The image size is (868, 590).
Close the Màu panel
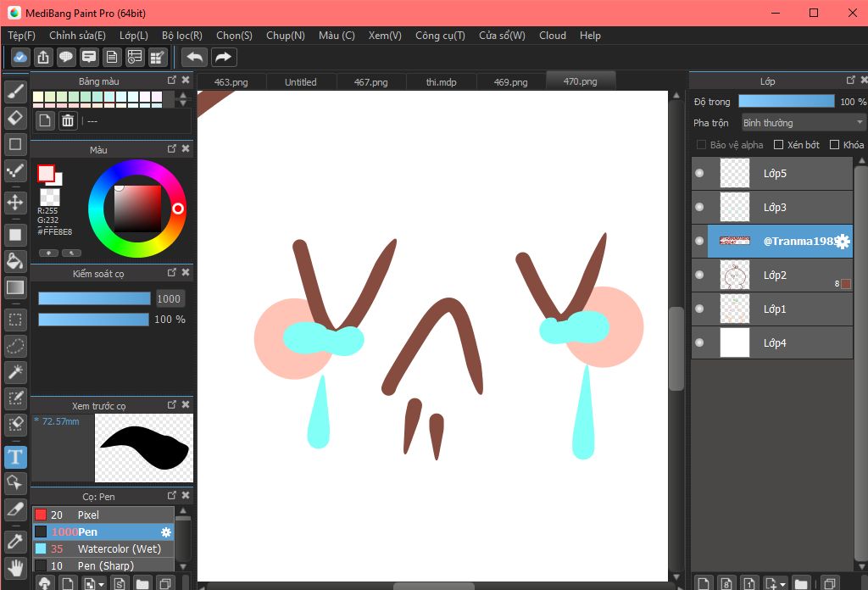click(x=186, y=149)
